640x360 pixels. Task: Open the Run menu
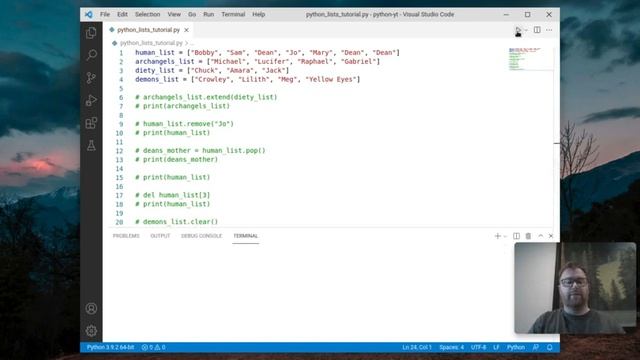(209, 14)
